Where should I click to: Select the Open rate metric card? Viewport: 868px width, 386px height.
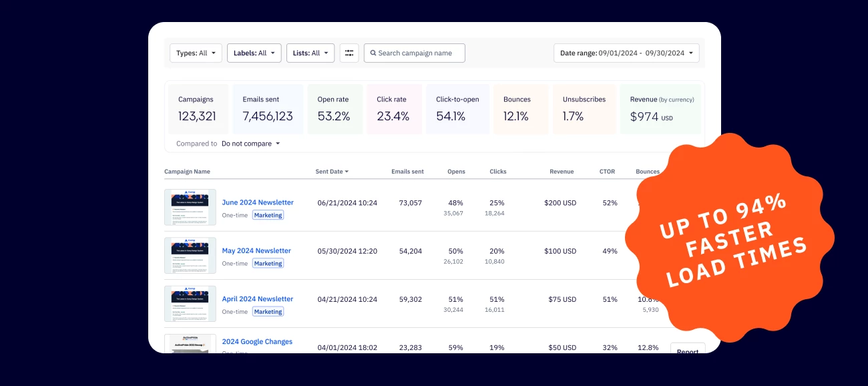[x=335, y=108]
